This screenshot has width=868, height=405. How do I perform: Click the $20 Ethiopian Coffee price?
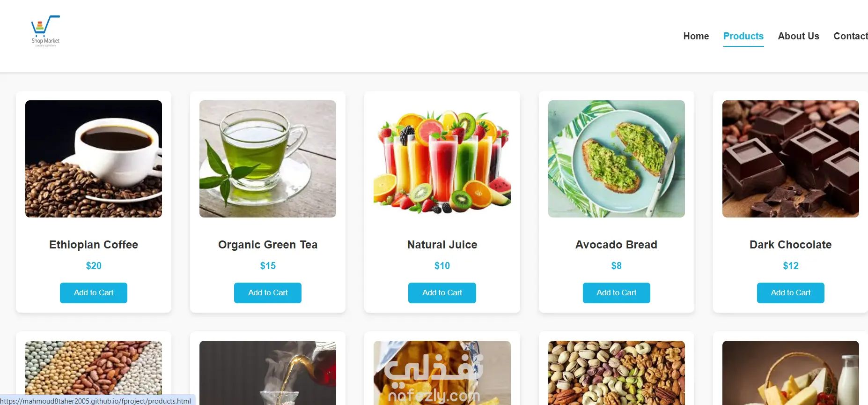pos(94,266)
